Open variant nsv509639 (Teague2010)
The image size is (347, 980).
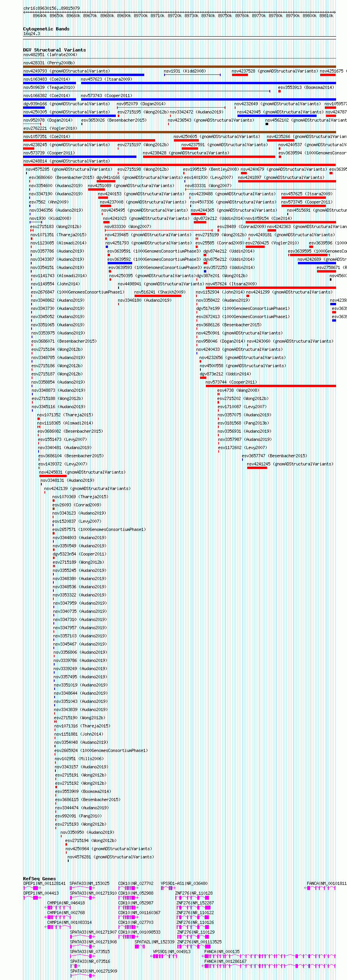tap(49, 87)
